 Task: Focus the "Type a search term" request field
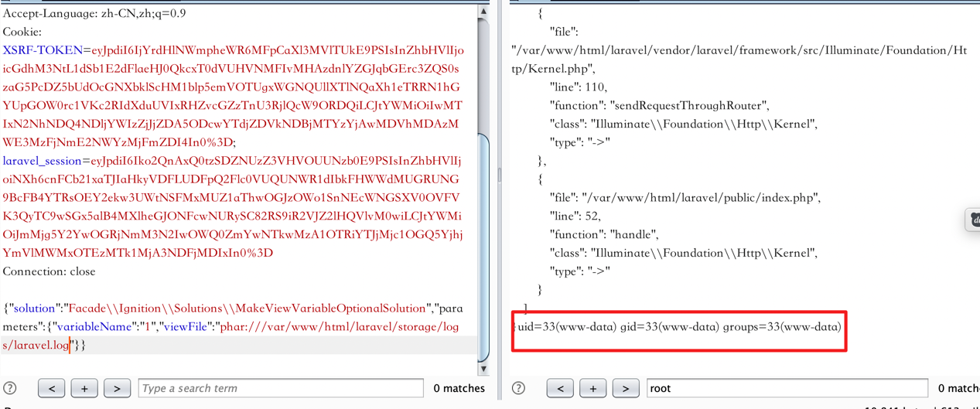pyautogui.click(x=281, y=388)
